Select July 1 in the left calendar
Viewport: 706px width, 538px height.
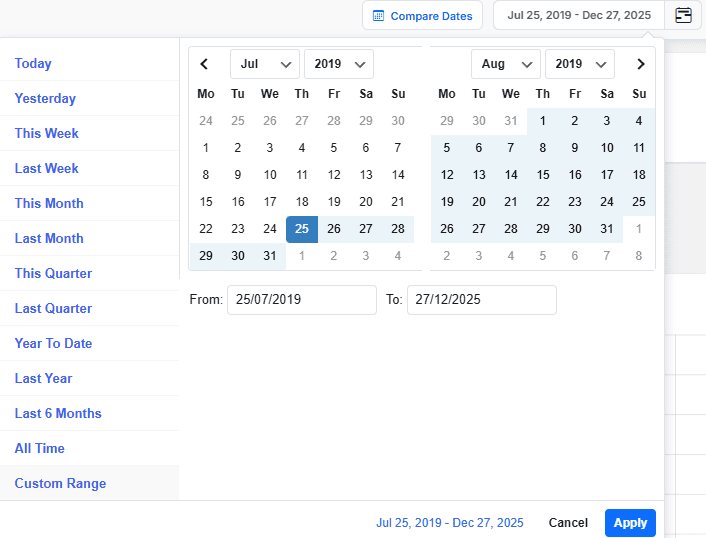tap(206, 148)
